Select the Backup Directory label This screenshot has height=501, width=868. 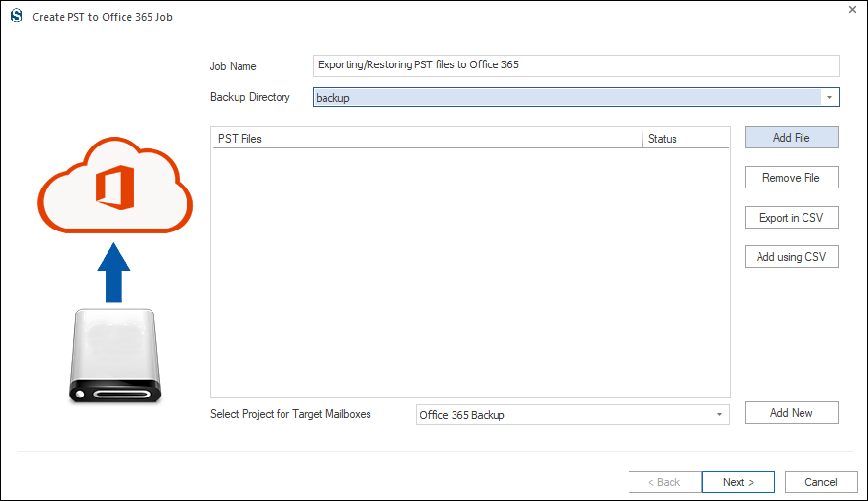point(249,97)
